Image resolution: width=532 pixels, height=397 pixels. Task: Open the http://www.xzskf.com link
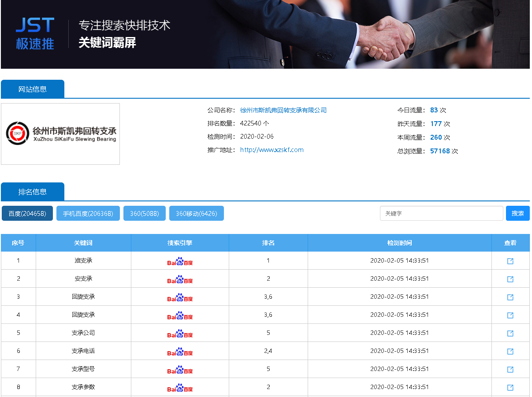pyautogui.click(x=272, y=150)
